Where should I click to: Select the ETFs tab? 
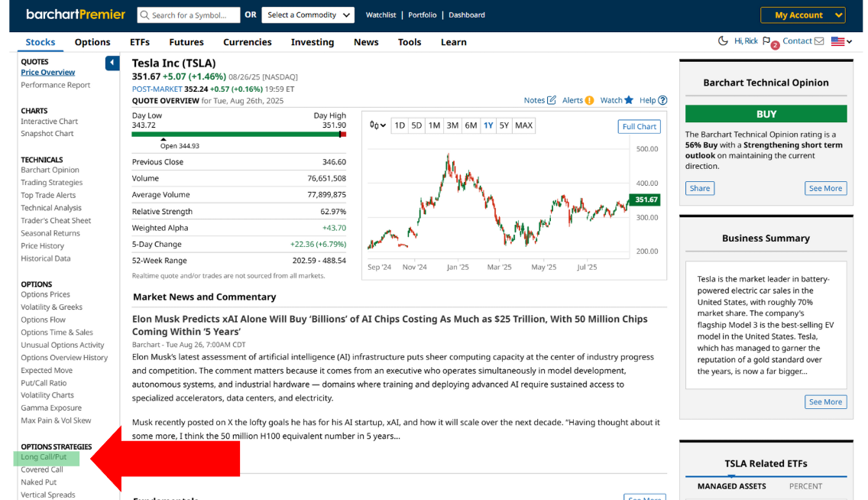click(140, 42)
